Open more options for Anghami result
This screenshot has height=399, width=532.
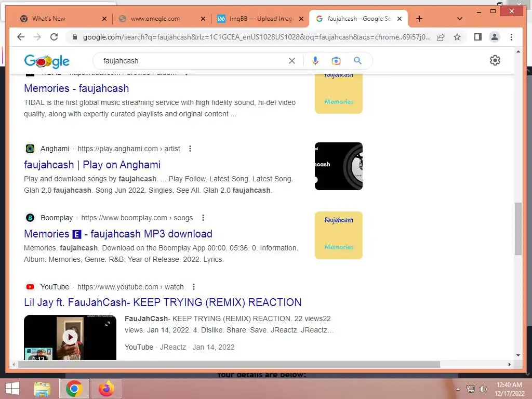pos(190,149)
